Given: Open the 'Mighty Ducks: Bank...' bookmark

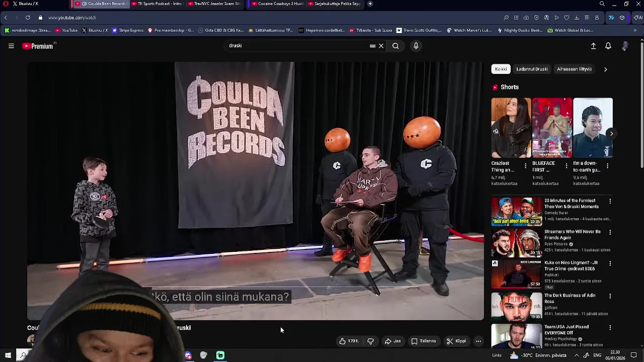Looking at the screenshot, I should 520,30.
